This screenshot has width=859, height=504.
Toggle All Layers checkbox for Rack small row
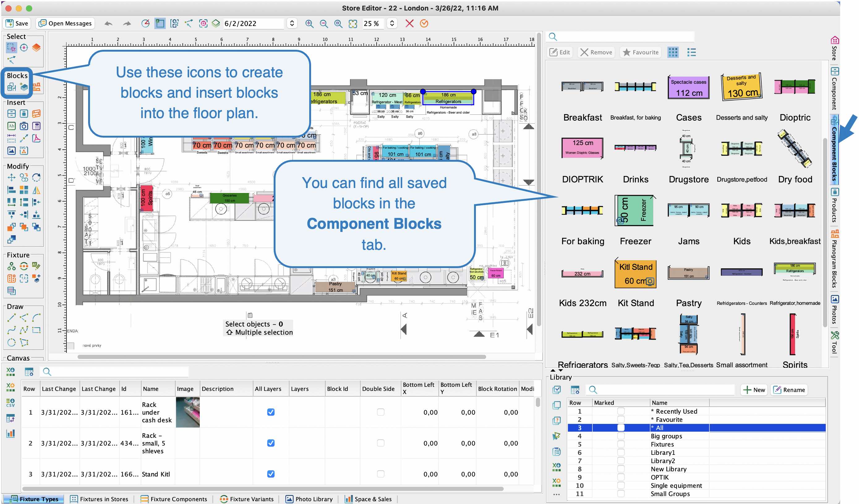click(271, 443)
